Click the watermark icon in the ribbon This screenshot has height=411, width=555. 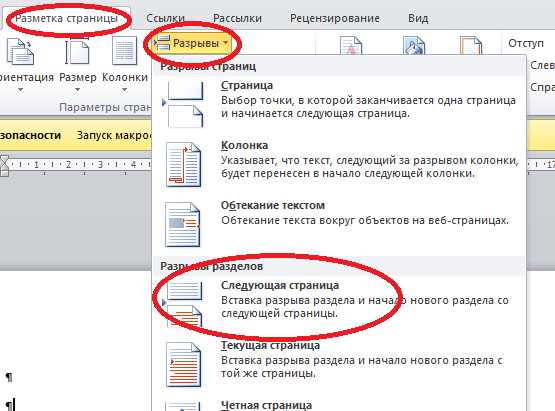pyautogui.click(x=351, y=45)
